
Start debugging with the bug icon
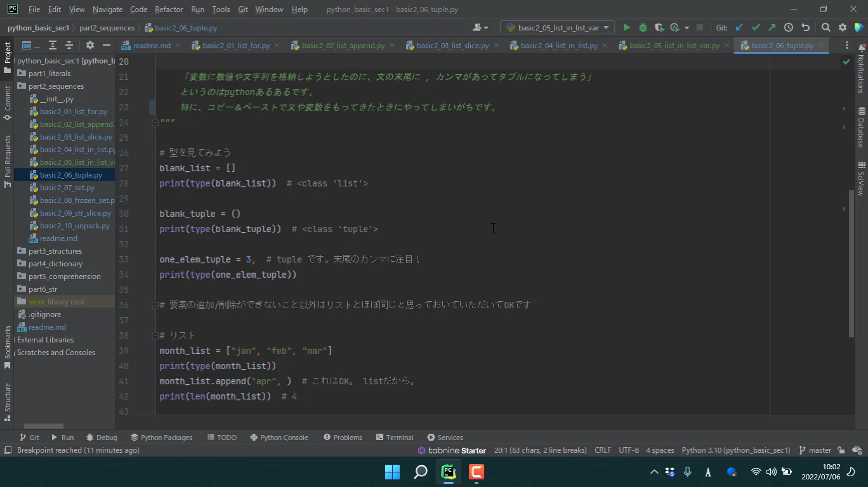643,27
